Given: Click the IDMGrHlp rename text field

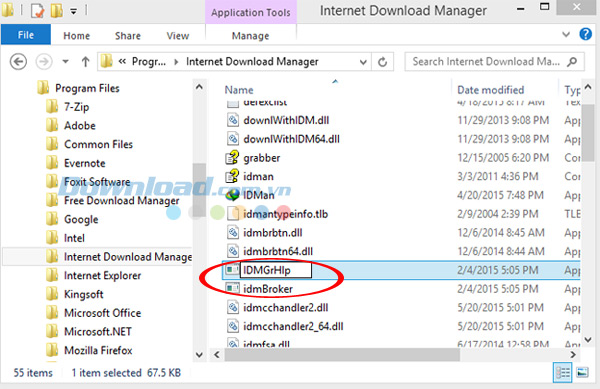Looking at the screenshot, I should [276, 270].
